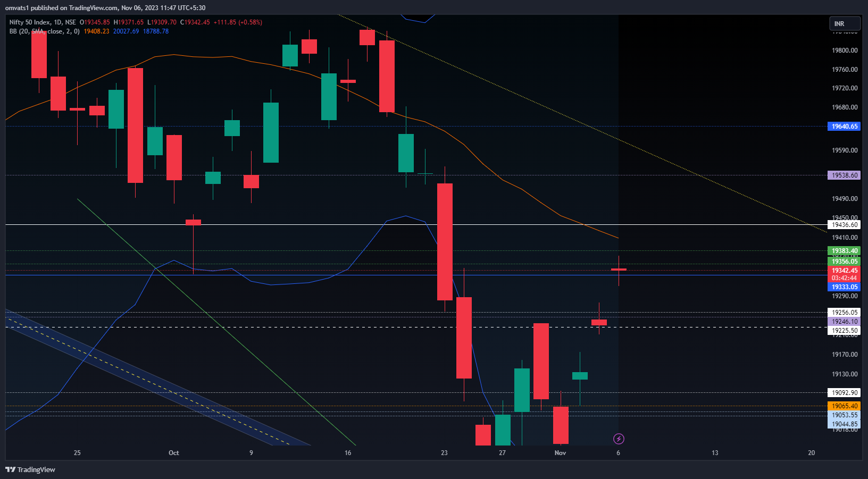Click the 19342.45 red current price label

[x=844, y=271]
